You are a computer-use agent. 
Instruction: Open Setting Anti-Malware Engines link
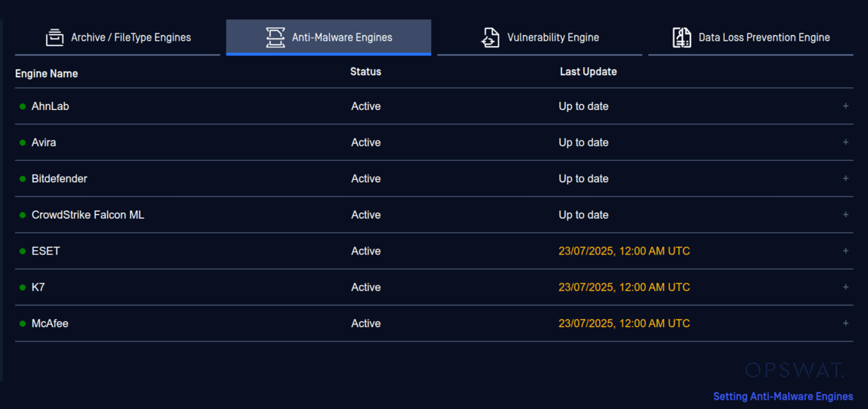point(783,396)
